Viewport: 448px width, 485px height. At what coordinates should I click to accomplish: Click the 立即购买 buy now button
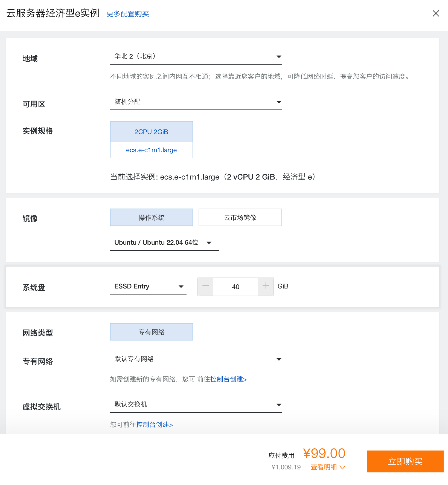405,461
